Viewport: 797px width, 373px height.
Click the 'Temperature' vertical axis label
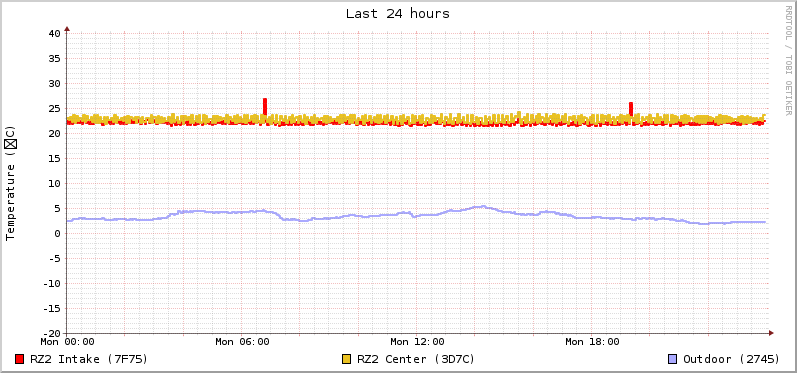pos(11,184)
